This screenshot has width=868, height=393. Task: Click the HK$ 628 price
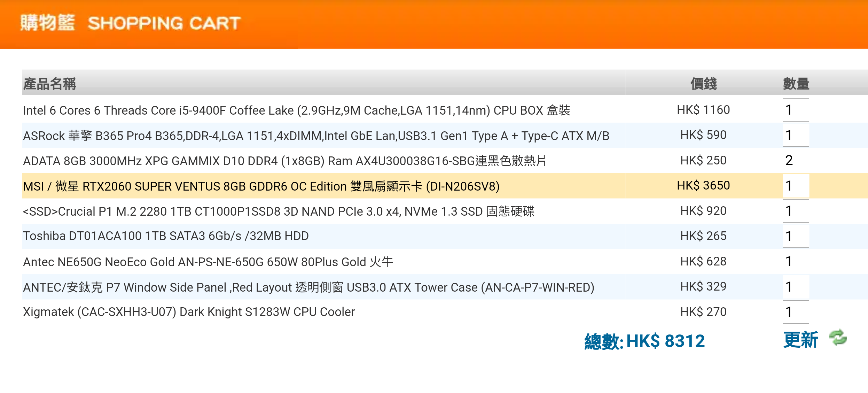click(703, 262)
